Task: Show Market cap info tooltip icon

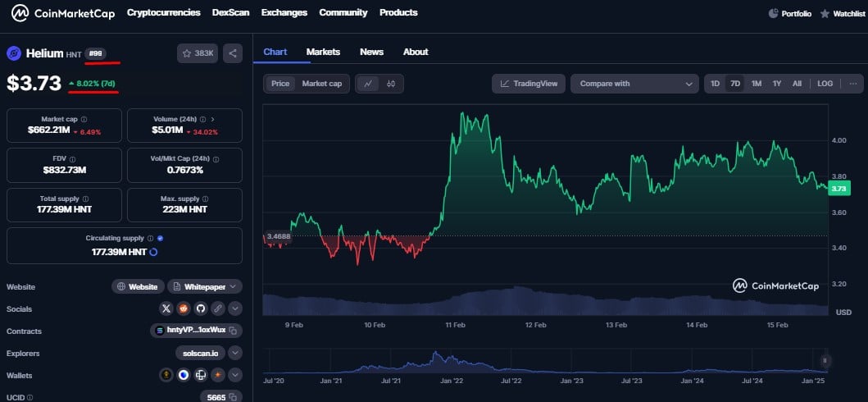Action: [x=84, y=119]
